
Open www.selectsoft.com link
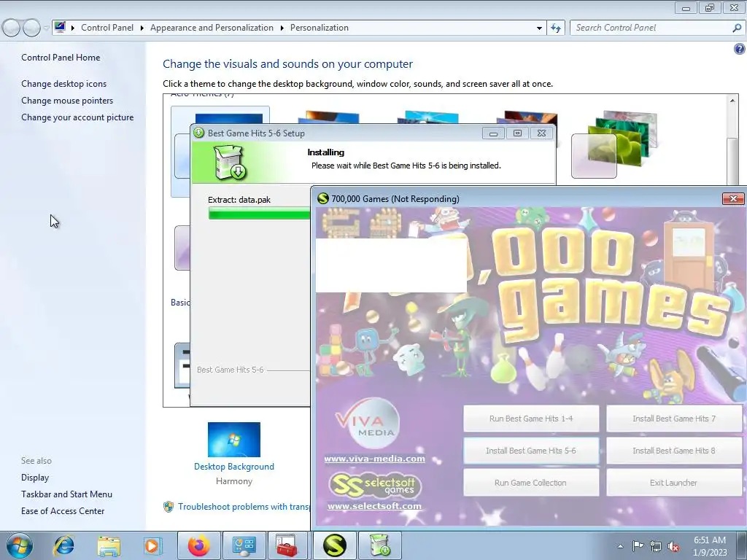click(374, 506)
